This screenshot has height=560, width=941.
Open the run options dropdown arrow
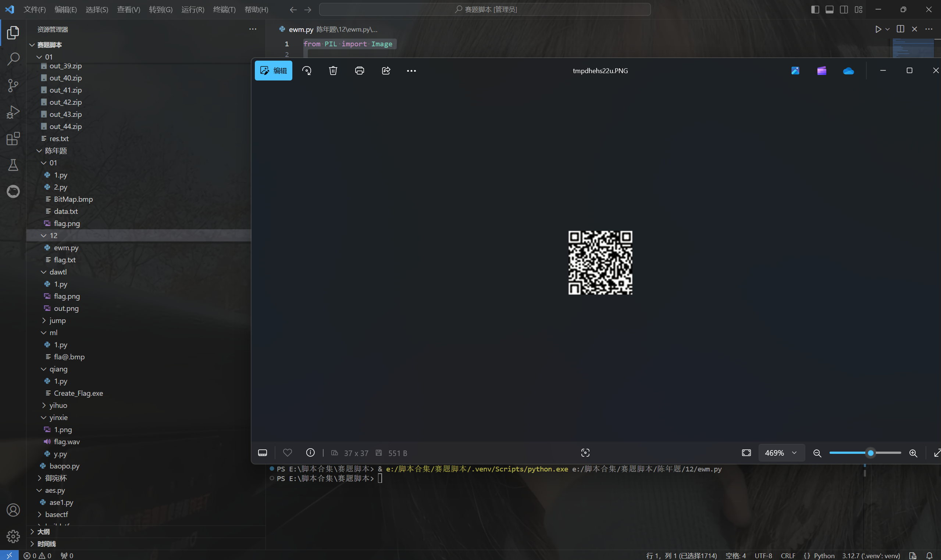point(887,29)
